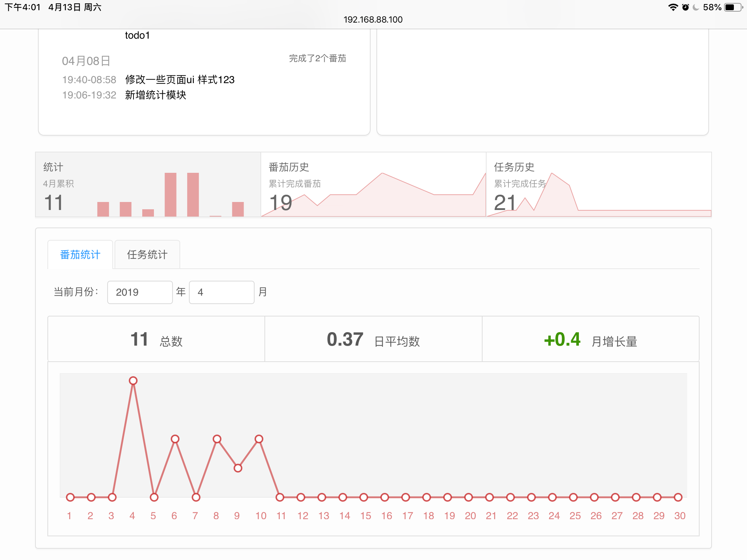Click the 累计完成任务 count 21
This screenshot has width=747, height=560.
(x=505, y=203)
